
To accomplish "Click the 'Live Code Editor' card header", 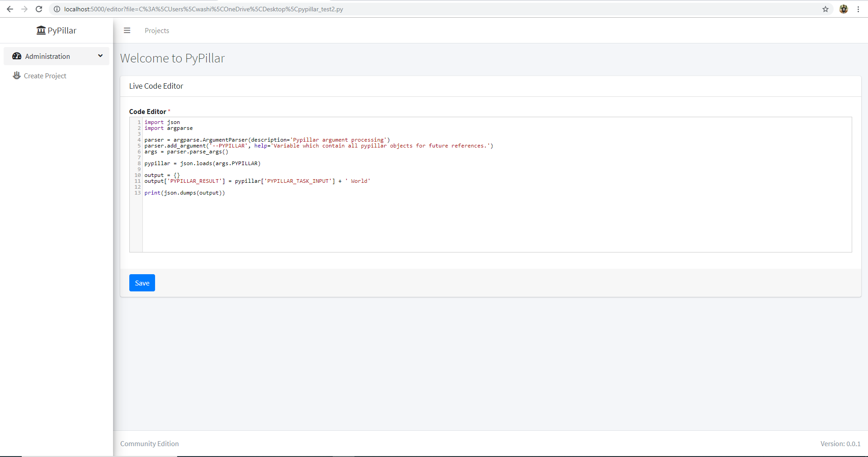I will [156, 86].
